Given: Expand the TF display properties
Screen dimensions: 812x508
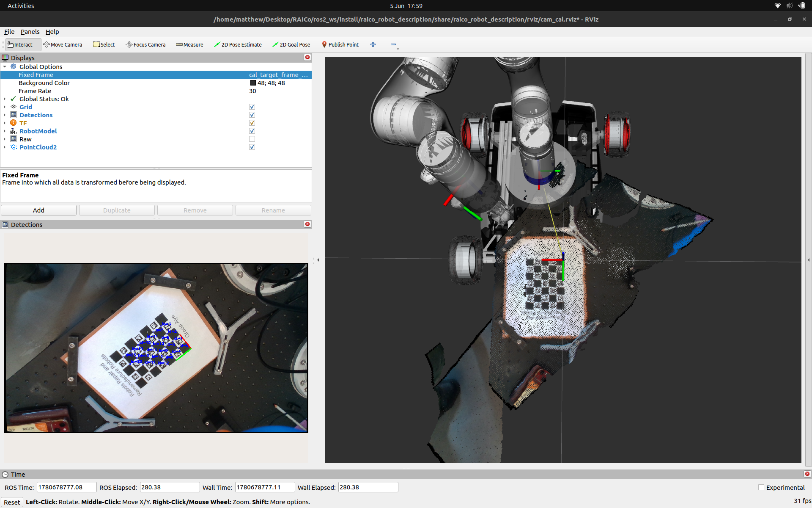Looking at the screenshot, I should (x=5, y=123).
